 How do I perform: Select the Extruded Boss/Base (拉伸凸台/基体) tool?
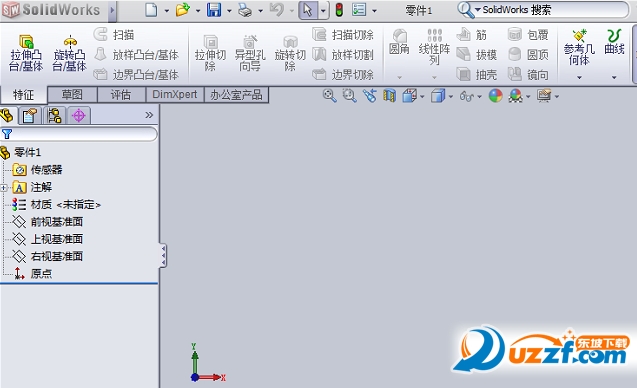click(26, 53)
